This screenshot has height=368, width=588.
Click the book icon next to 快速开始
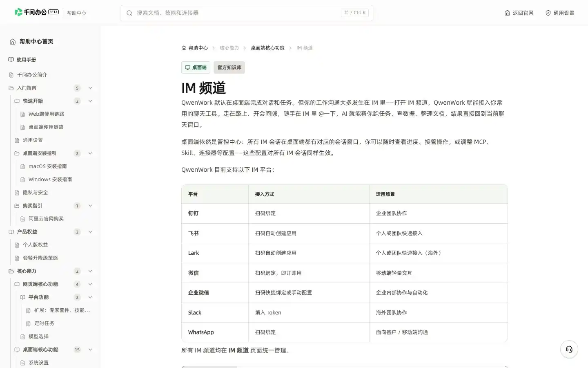point(17,101)
